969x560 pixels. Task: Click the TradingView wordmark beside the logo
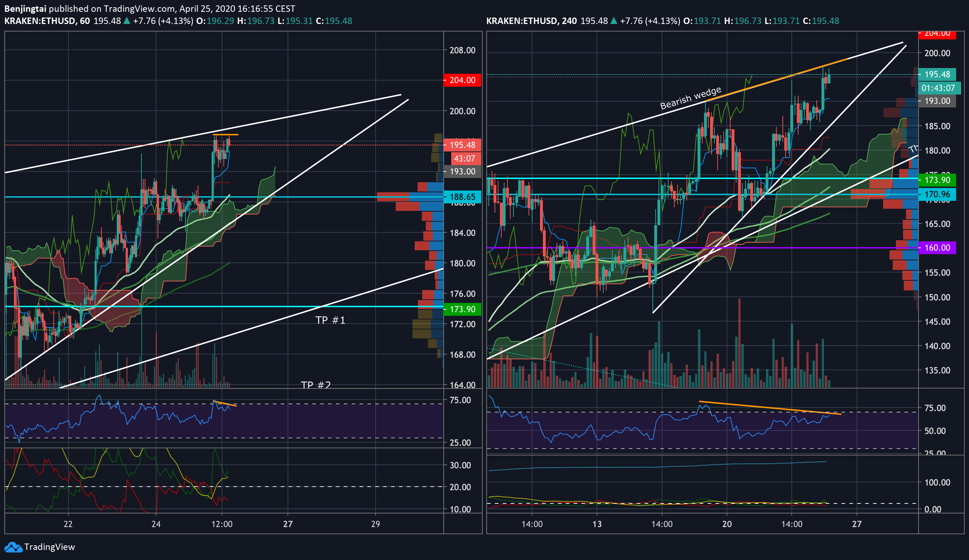click(50, 547)
